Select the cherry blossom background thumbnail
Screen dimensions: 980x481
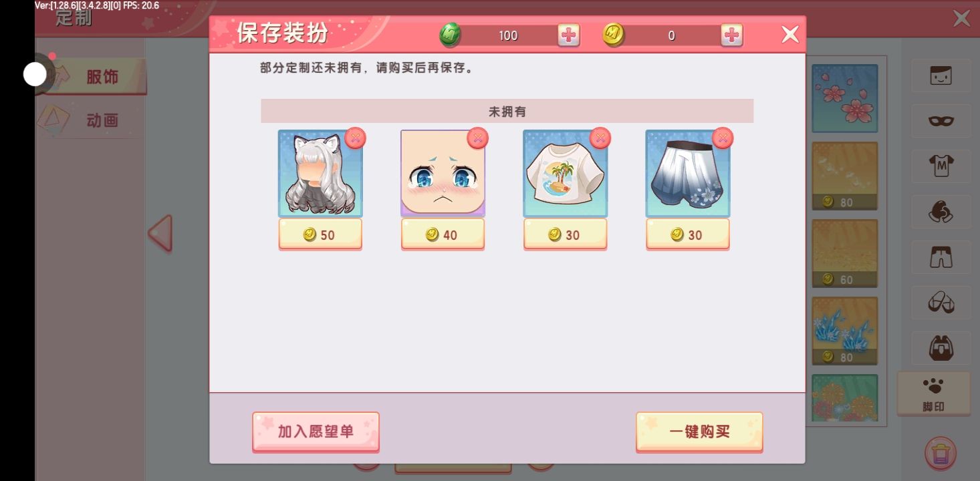(845, 98)
